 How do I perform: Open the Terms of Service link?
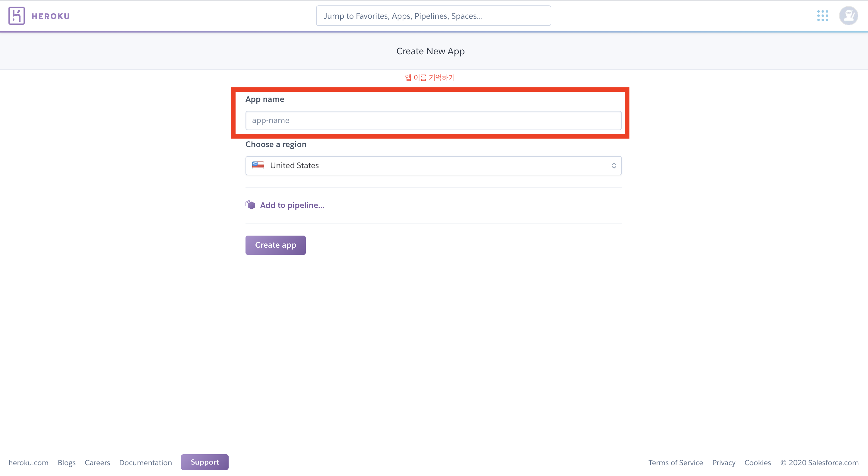[x=675, y=462]
